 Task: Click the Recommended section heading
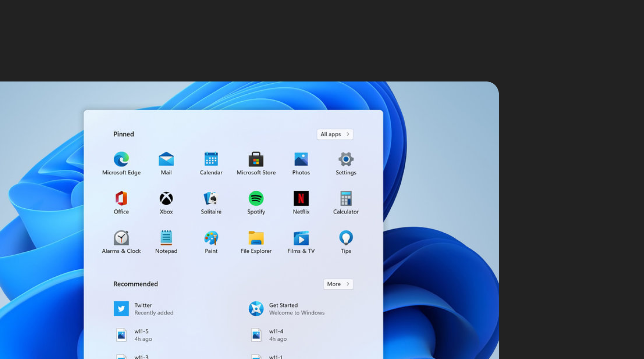[x=135, y=284]
